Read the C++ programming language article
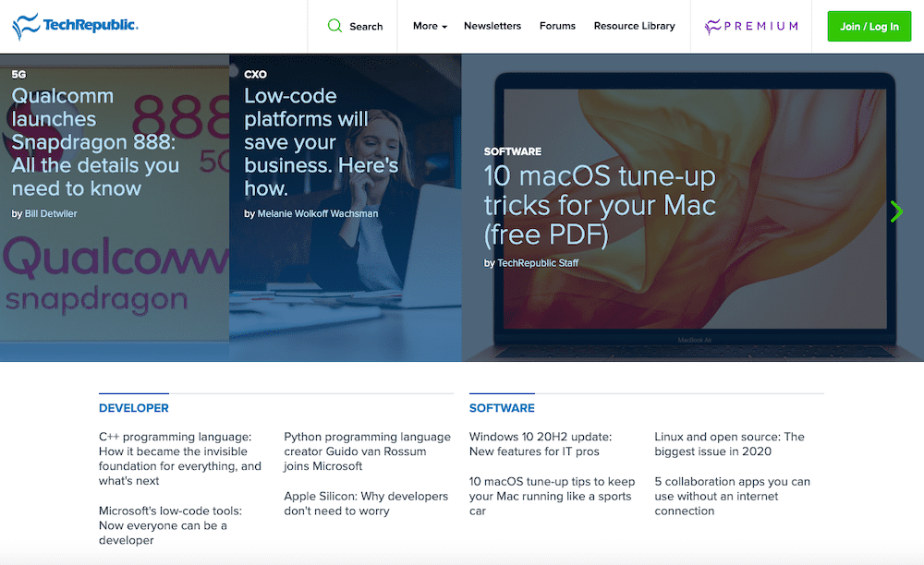The image size is (924, 565). (x=180, y=459)
